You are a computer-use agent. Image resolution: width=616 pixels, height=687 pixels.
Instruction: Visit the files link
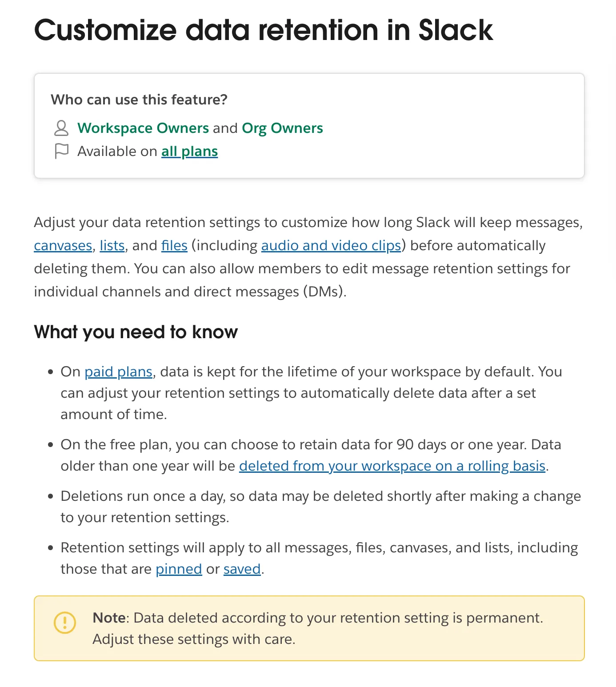174,246
